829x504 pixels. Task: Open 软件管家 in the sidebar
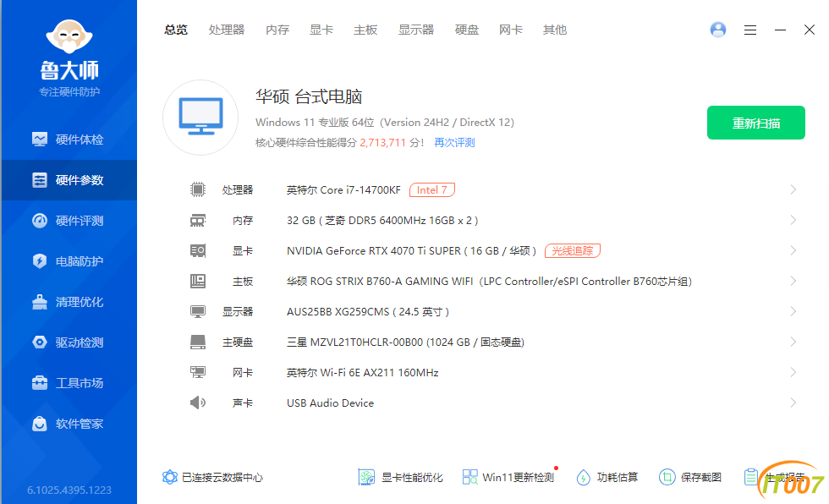click(x=69, y=424)
